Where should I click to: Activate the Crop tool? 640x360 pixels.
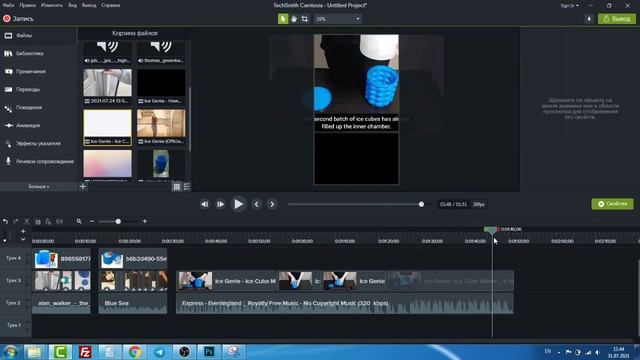304,19
